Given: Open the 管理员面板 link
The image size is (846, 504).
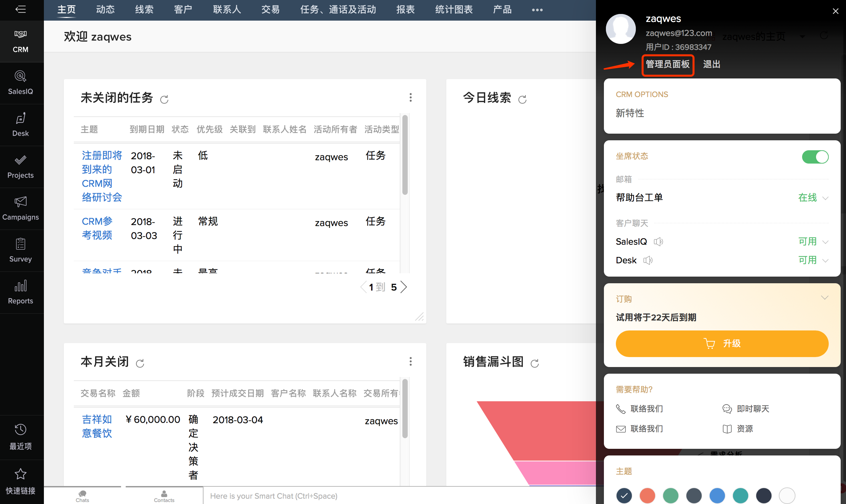Looking at the screenshot, I should [667, 64].
